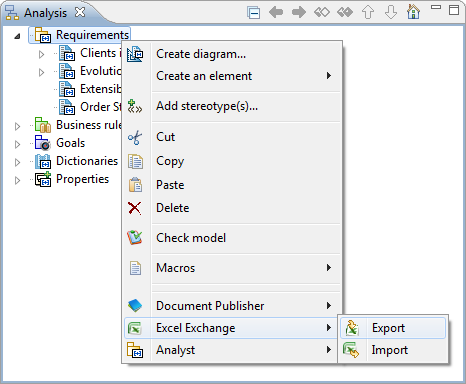Select the Evolution requirement item

tap(100, 71)
